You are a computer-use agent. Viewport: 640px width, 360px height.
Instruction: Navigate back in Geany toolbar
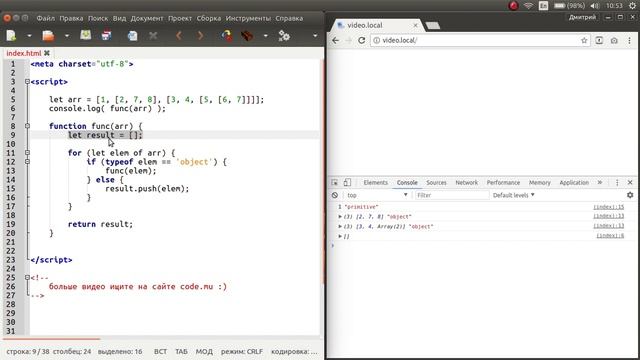(x=179, y=36)
